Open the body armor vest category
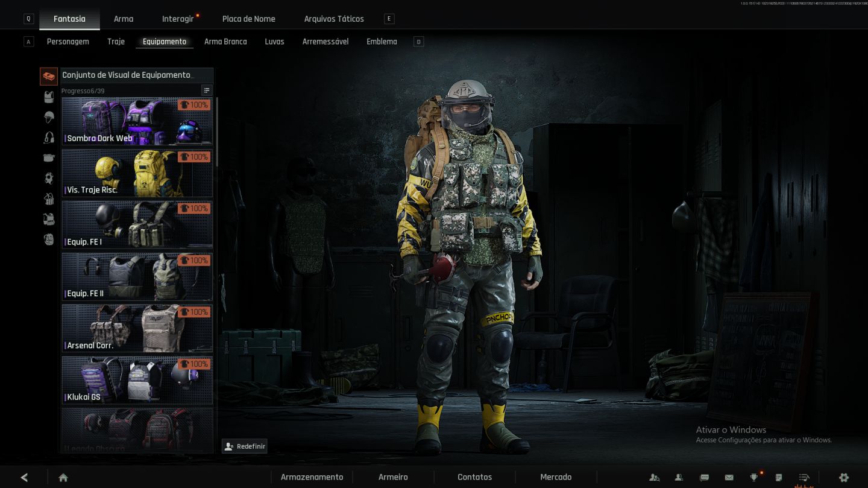 point(49,97)
